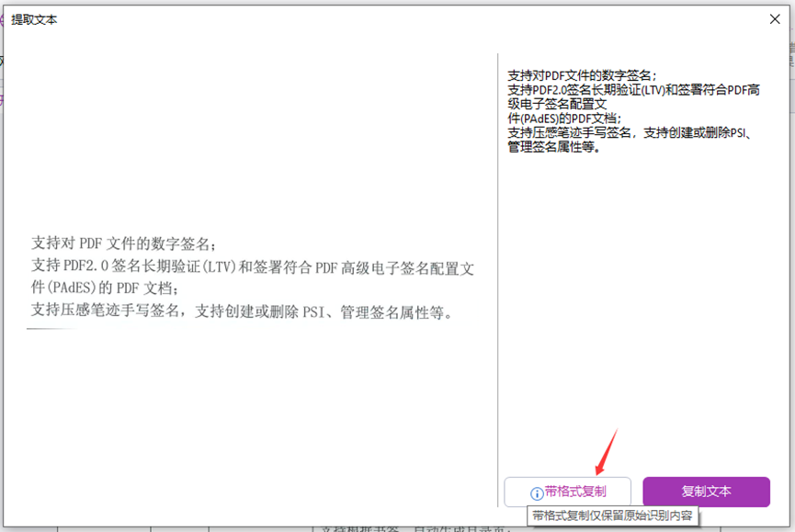Click the preview image line starting 支持压感笔迹

pyautogui.click(x=243, y=311)
